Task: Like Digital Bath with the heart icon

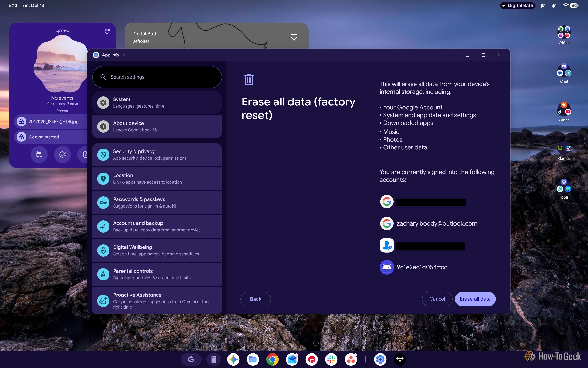Action: (x=294, y=37)
